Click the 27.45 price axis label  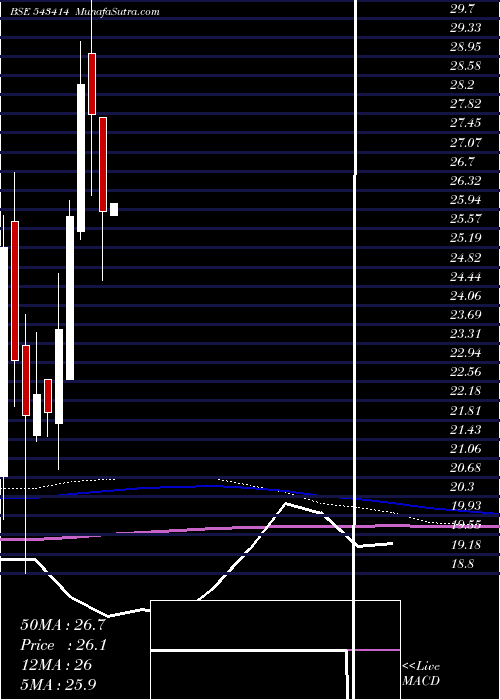pos(466,123)
